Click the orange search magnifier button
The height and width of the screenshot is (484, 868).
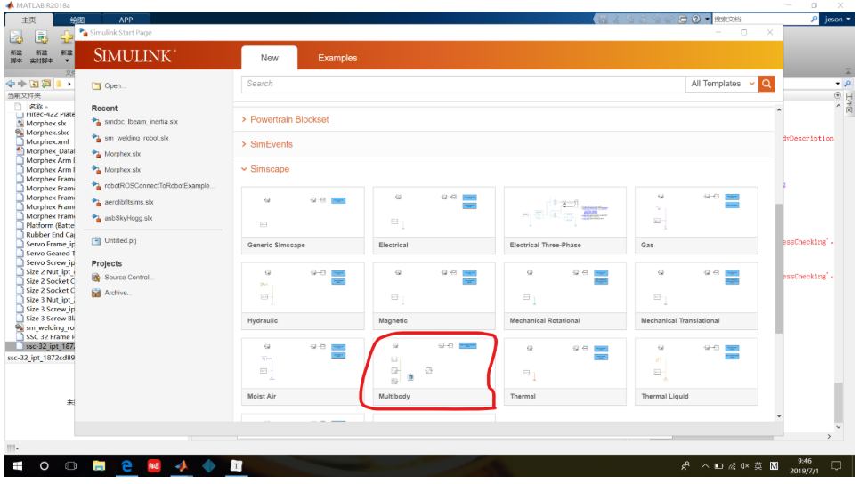click(x=767, y=84)
